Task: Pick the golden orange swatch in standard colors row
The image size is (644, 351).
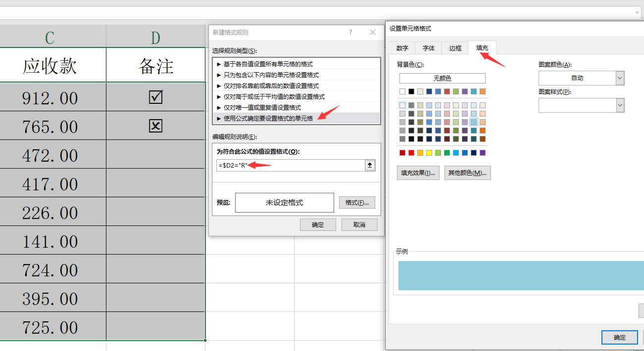Action: pos(420,153)
